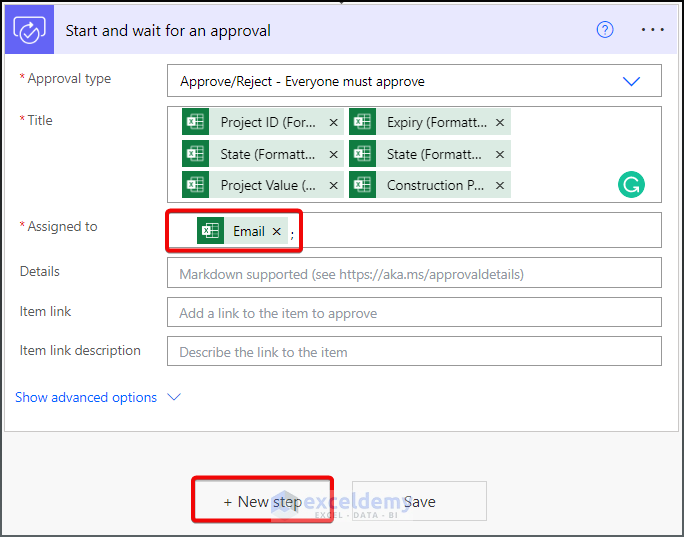Click the New step button
Screen dimensions: 684x537
(x=262, y=501)
